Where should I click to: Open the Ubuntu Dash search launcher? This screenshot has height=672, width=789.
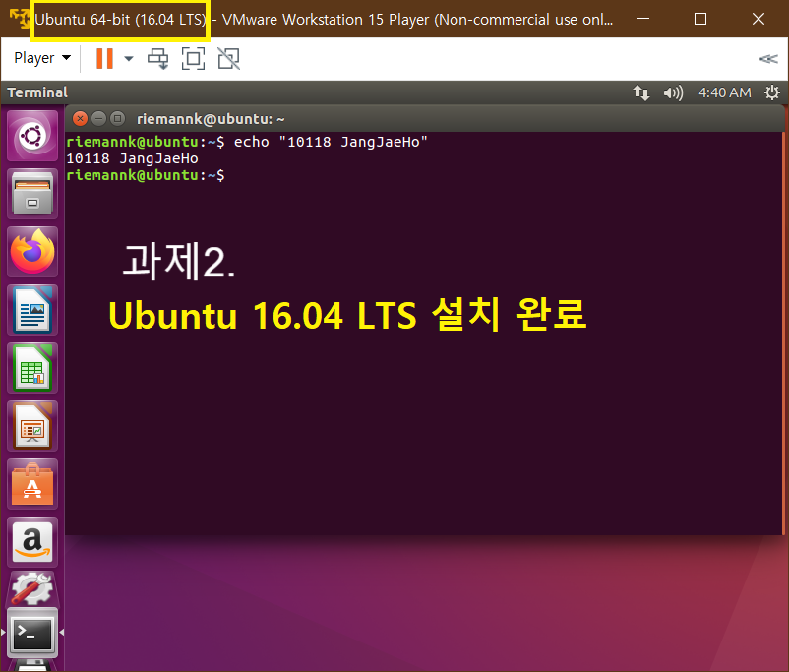[32, 136]
